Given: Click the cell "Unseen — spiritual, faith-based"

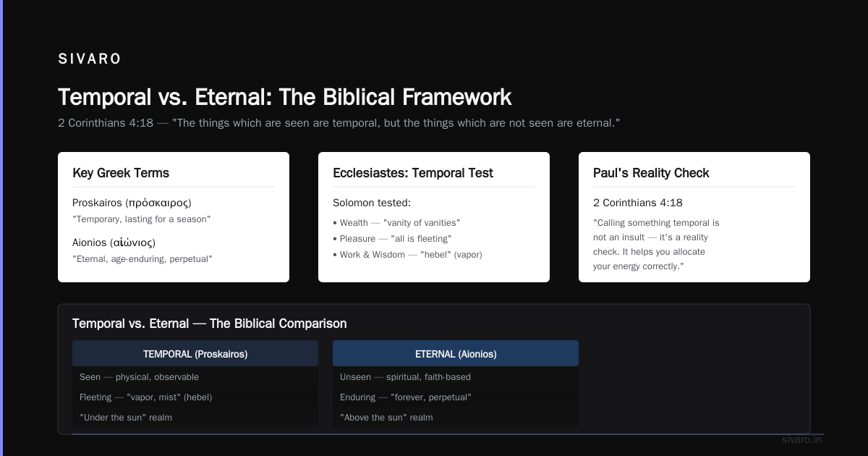Looking at the screenshot, I should tap(456, 377).
